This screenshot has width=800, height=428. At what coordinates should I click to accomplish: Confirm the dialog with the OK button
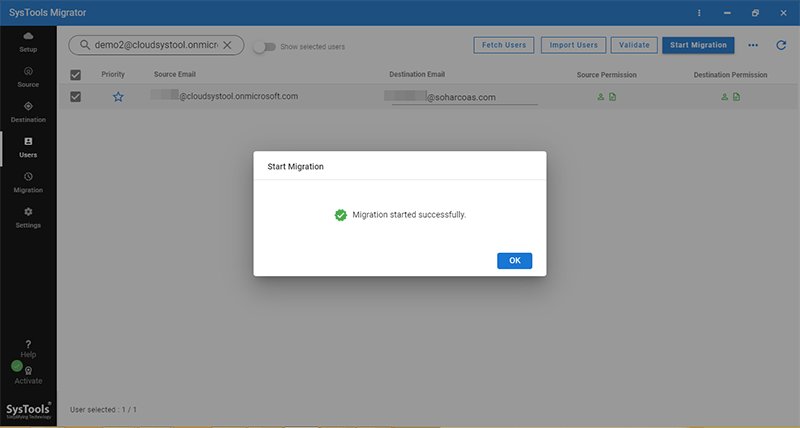point(514,261)
